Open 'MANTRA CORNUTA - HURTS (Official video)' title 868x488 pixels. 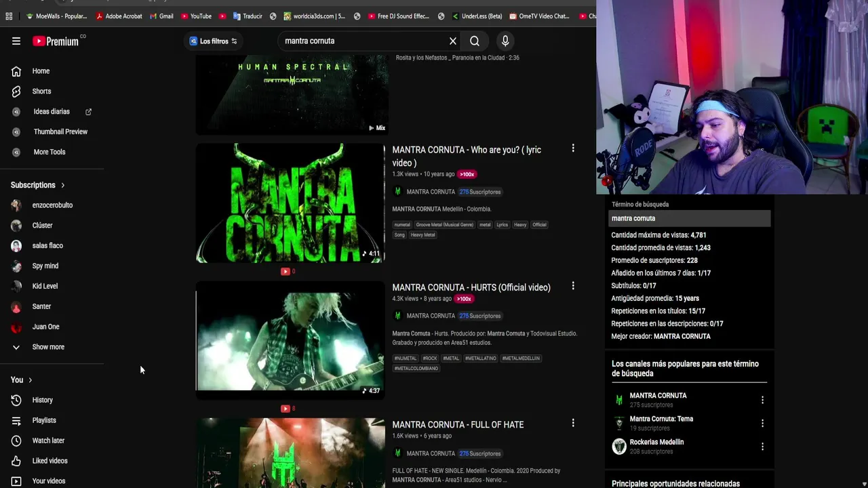471,287
